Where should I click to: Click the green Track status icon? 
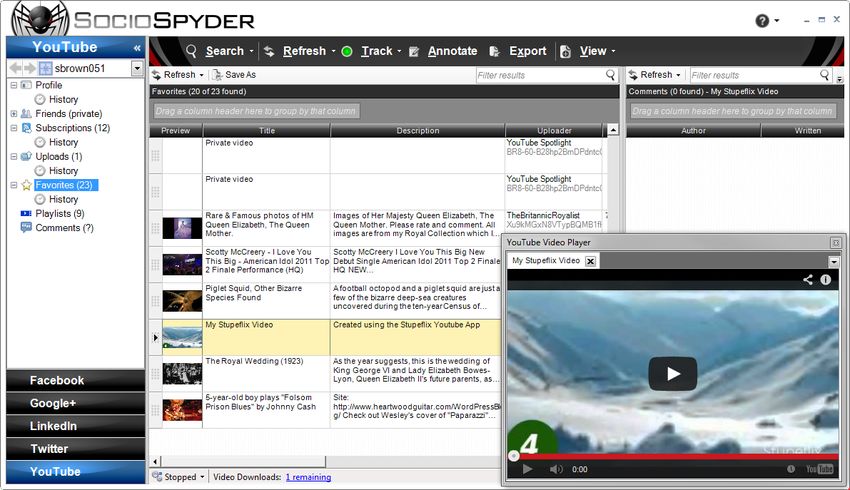(x=347, y=51)
